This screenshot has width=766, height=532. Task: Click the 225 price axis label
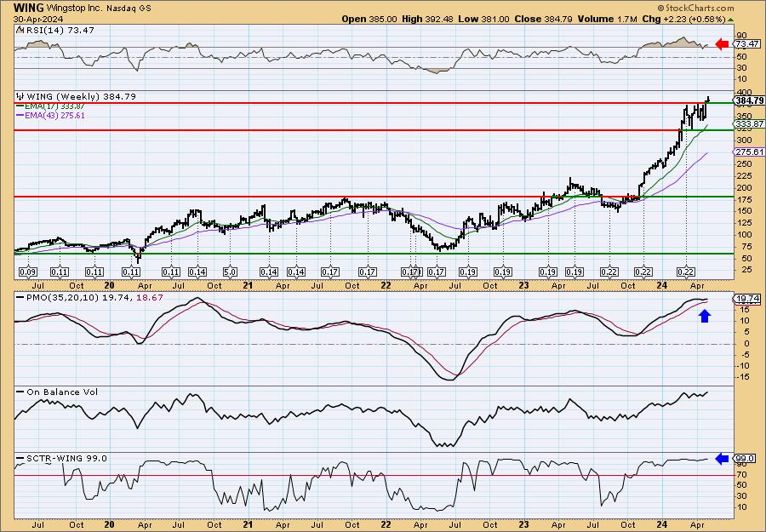[x=744, y=176]
